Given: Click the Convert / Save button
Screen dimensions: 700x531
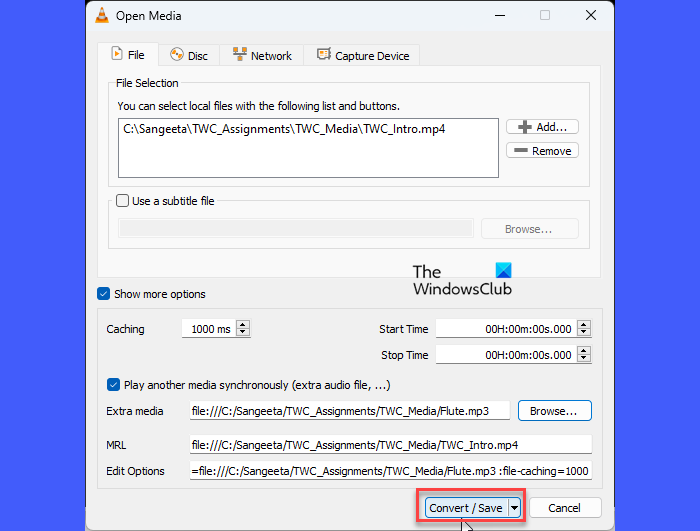Looking at the screenshot, I should pyautogui.click(x=466, y=508).
